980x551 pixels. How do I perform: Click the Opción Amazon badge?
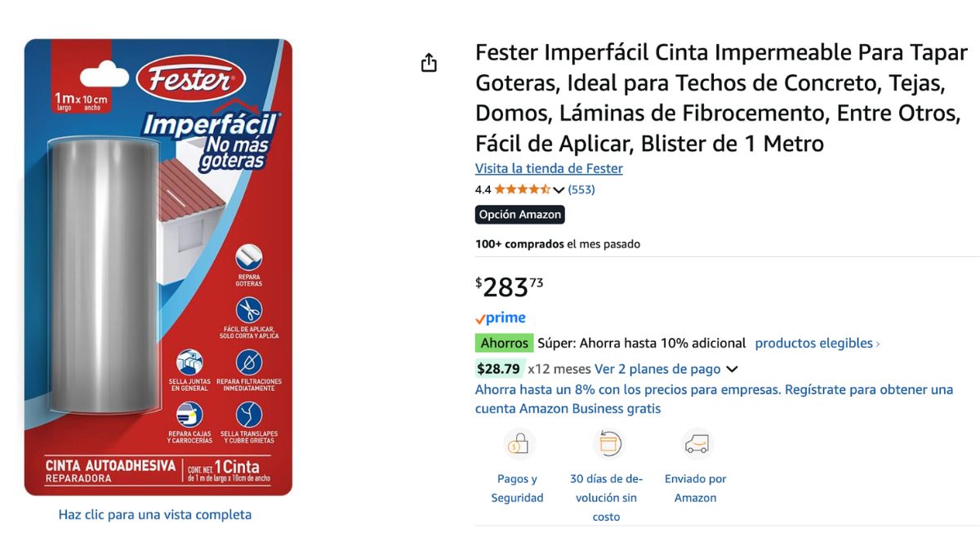click(520, 215)
